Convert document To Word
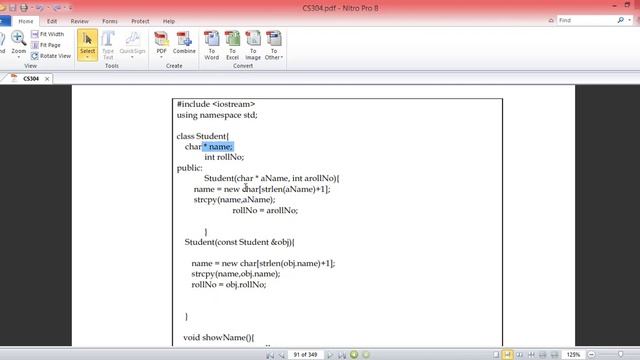Image resolution: width=640 pixels, height=360 pixels. pos(211,45)
